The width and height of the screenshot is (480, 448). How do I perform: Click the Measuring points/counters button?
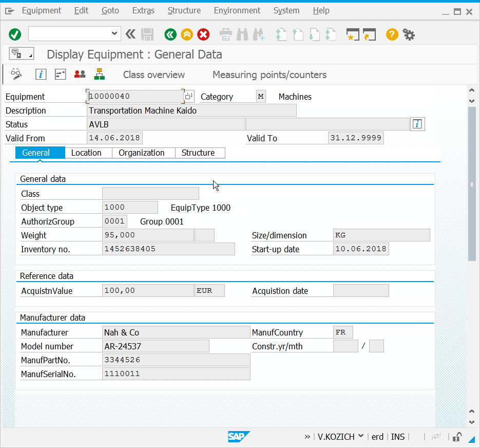(270, 74)
